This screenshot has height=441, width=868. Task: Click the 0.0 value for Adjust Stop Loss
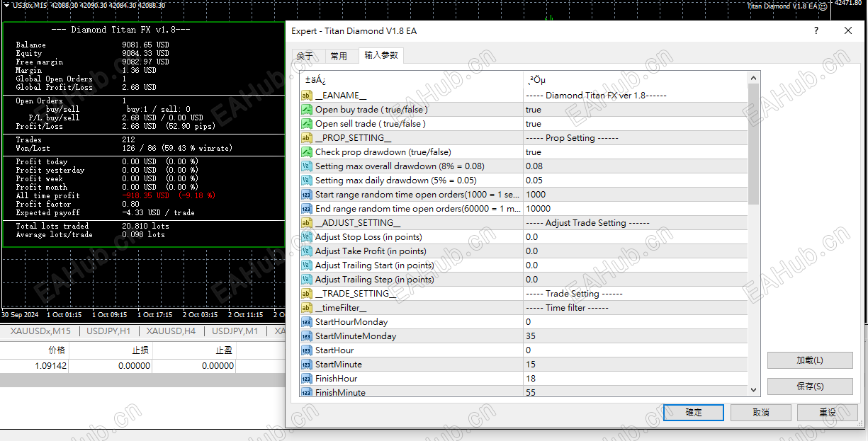[x=531, y=237]
